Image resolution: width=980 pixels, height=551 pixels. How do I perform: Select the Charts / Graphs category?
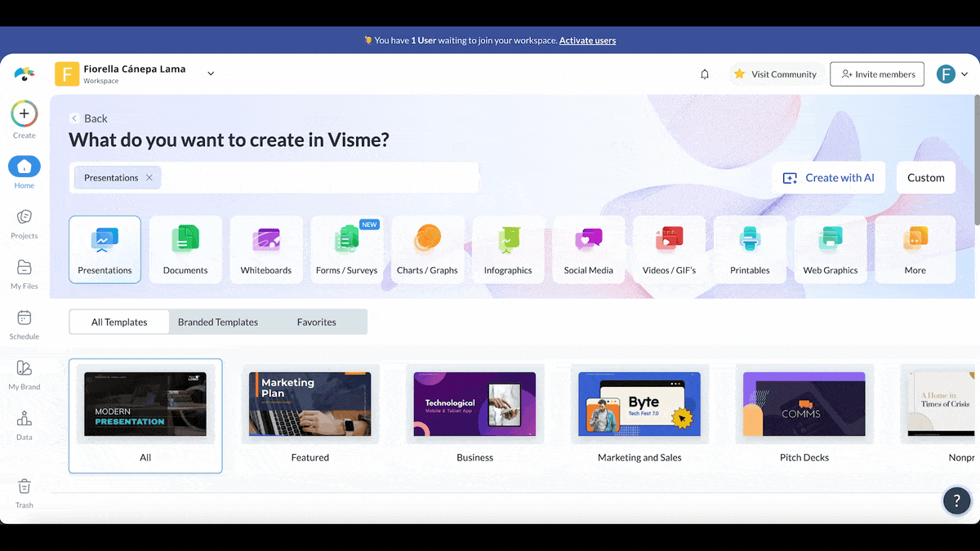click(x=428, y=249)
